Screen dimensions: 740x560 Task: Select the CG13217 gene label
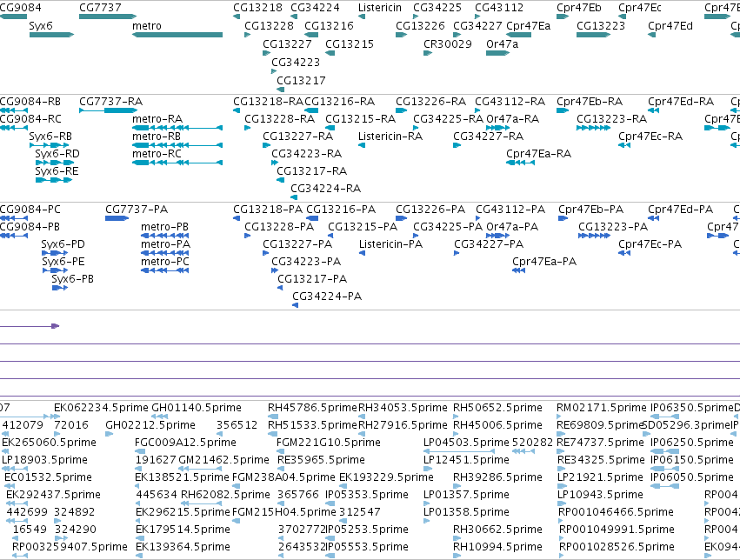point(301,81)
